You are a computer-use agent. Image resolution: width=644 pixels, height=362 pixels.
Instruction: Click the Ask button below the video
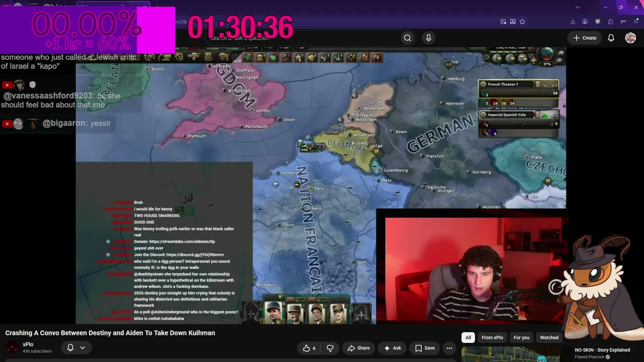click(x=392, y=348)
